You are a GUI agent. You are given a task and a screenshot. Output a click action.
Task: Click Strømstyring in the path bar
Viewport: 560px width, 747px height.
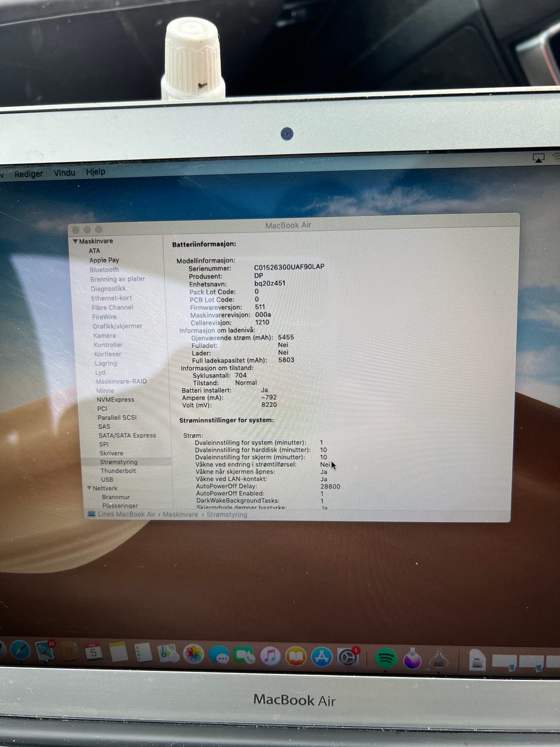pyautogui.click(x=227, y=515)
